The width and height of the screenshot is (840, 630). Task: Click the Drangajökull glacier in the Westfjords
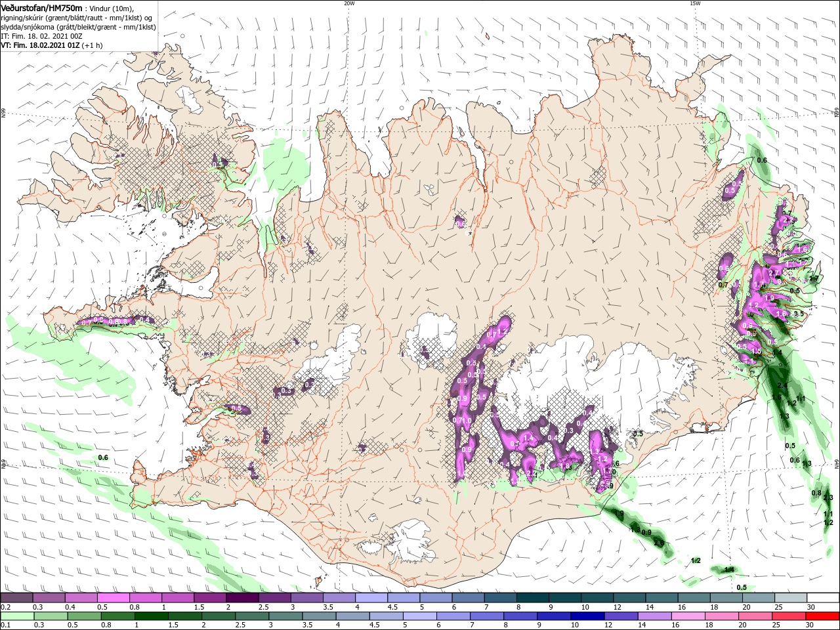pyautogui.click(x=190, y=99)
